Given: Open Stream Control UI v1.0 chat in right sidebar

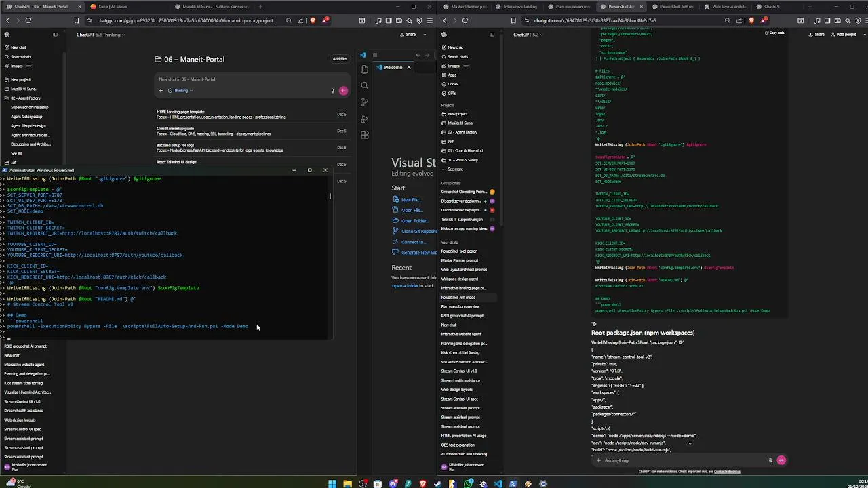Looking at the screenshot, I should click(x=459, y=371).
